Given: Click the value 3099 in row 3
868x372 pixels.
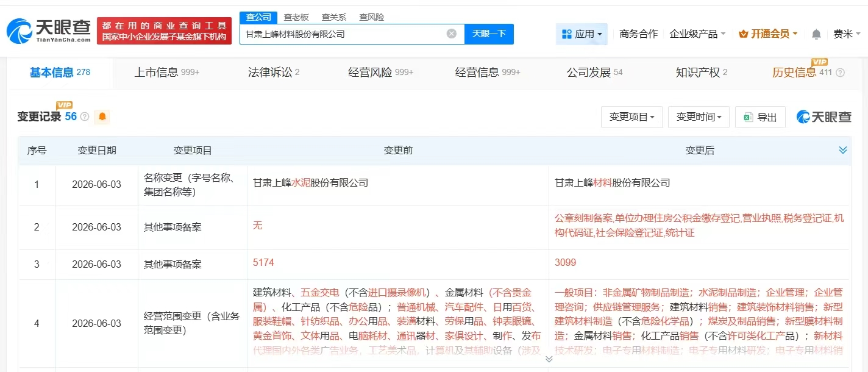Looking at the screenshot, I should pos(565,262).
